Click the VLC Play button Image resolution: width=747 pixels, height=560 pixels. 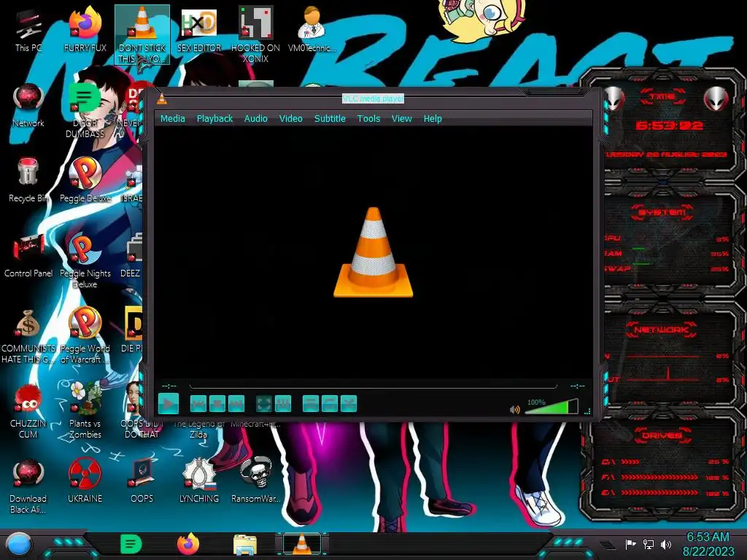click(169, 404)
